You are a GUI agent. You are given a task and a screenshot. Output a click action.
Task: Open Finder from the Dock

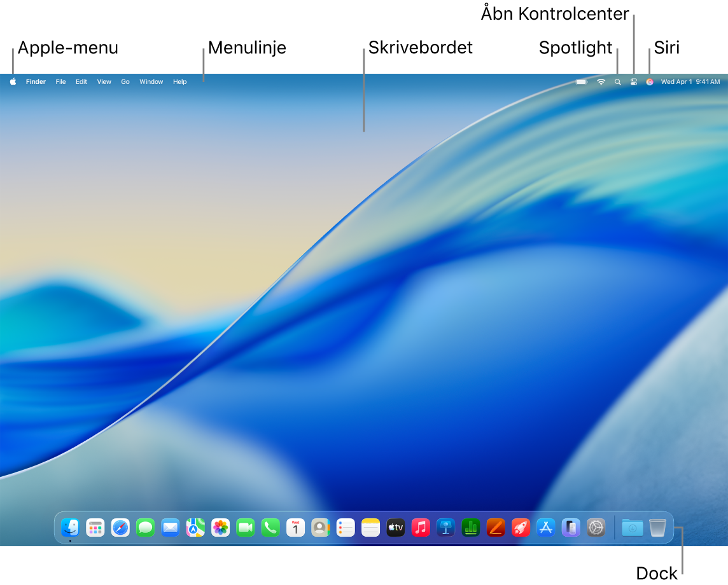(x=70, y=527)
